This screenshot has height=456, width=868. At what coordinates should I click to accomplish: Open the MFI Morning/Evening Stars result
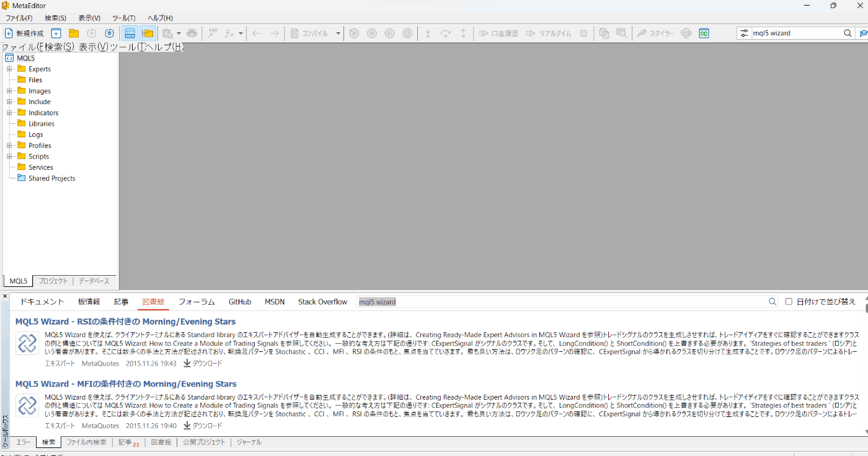tap(126, 384)
